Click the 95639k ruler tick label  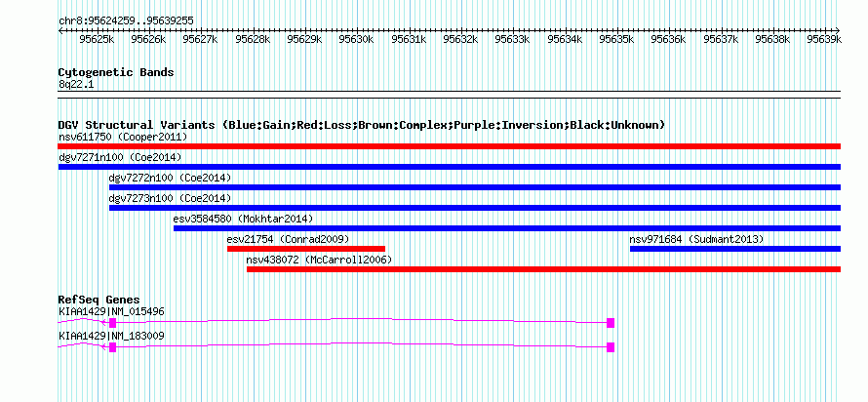tap(824, 39)
